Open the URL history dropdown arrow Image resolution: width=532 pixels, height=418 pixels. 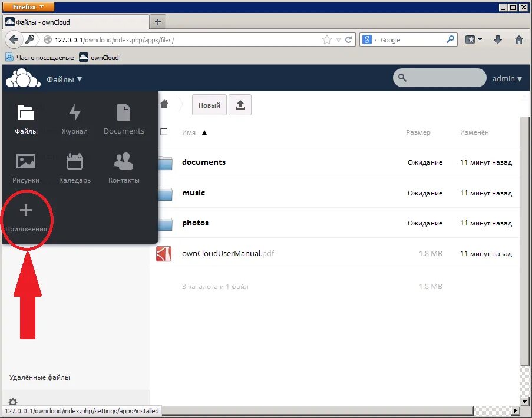point(338,39)
